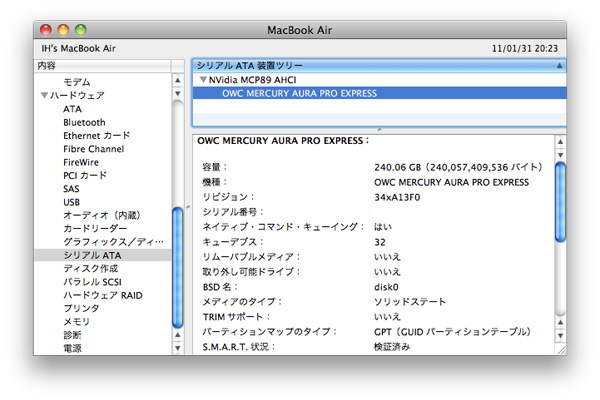Open the USB section
The image size is (600, 400).
(72, 202)
